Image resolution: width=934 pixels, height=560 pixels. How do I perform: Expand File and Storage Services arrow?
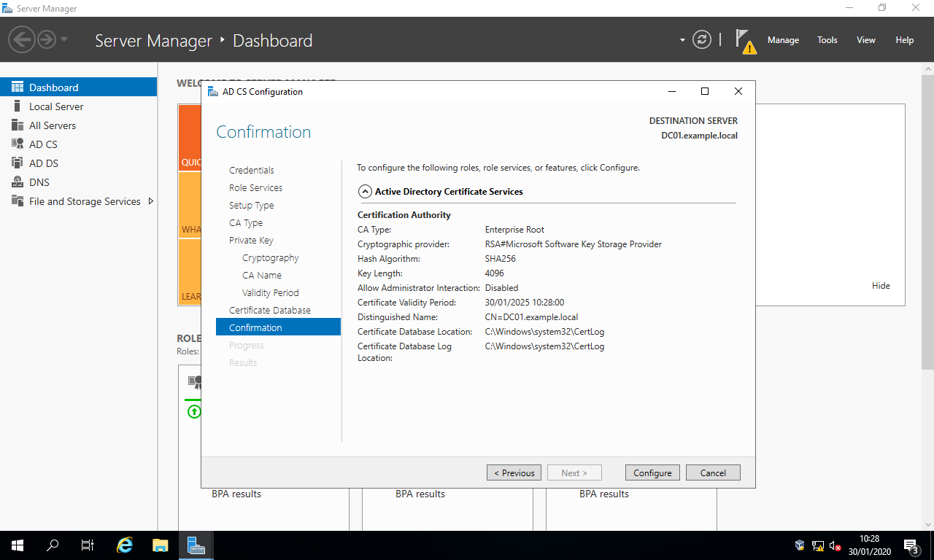[x=151, y=201]
